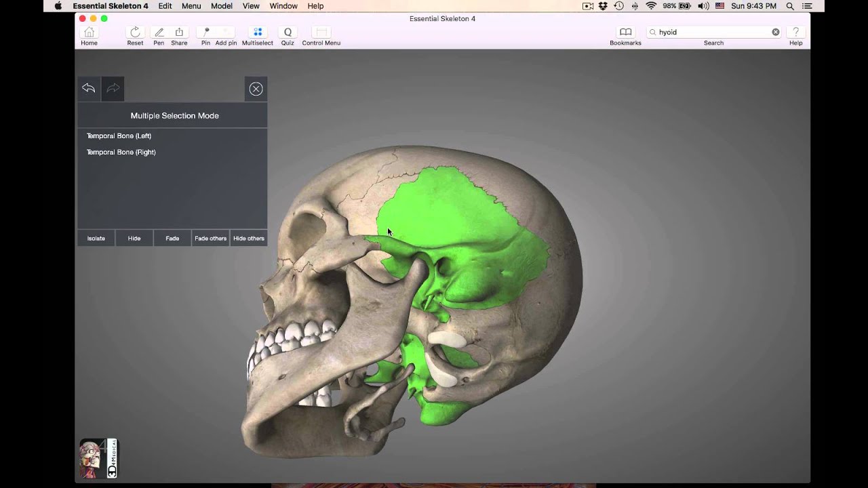Image resolution: width=868 pixels, height=488 pixels.
Task: Open the Apple menu
Action: 58,6
